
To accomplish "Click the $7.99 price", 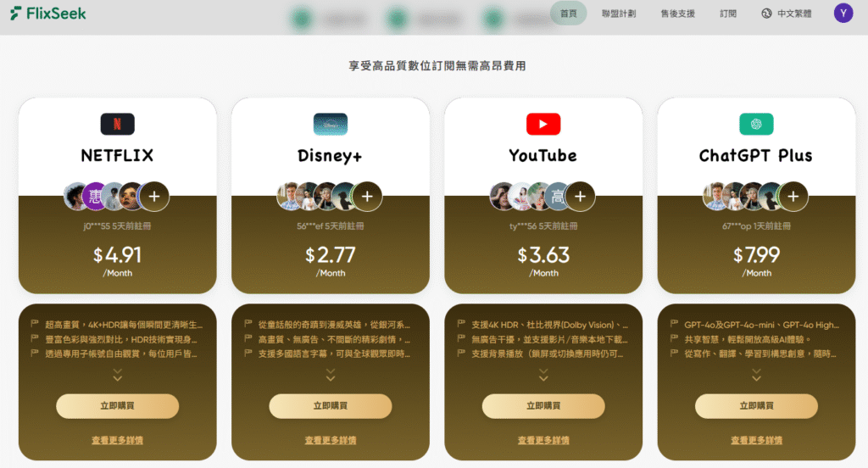I will [x=756, y=254].
